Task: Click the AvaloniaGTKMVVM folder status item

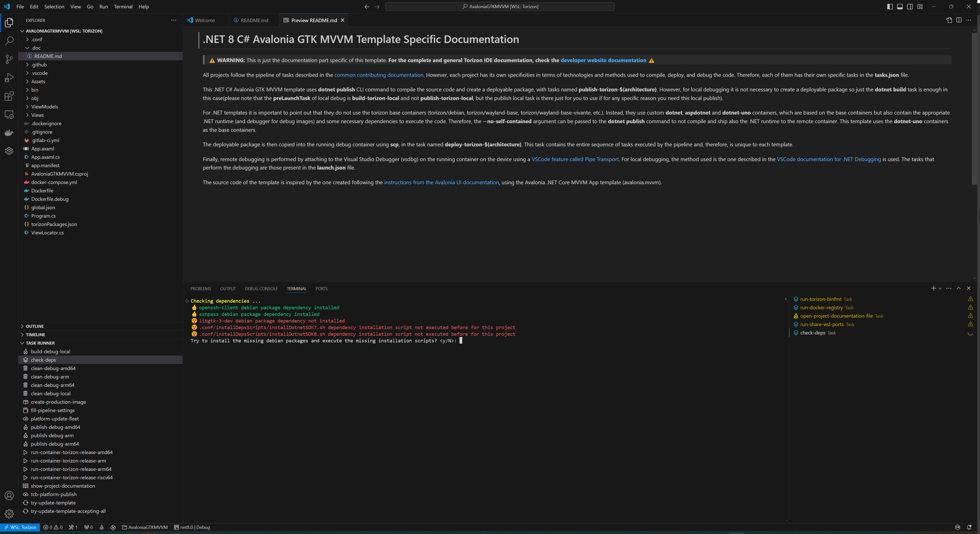Action: point(145,527)
